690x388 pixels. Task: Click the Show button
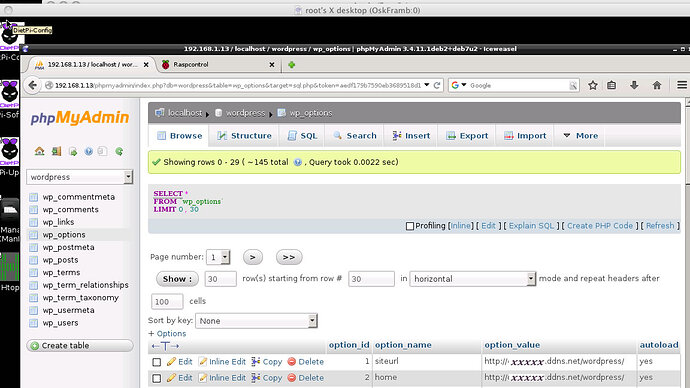coord(177,278)
